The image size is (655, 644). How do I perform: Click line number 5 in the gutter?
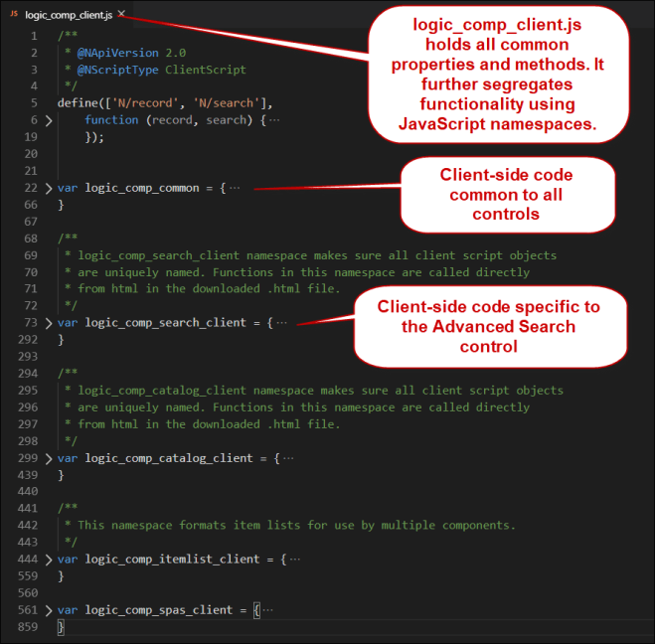[x=34, y=103]
